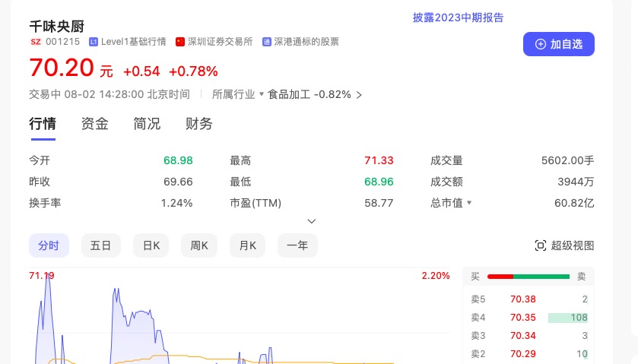Click the buy/sell ratio bar
The width and height of the screenshot is (638, 364).
(x=528, y=277)
